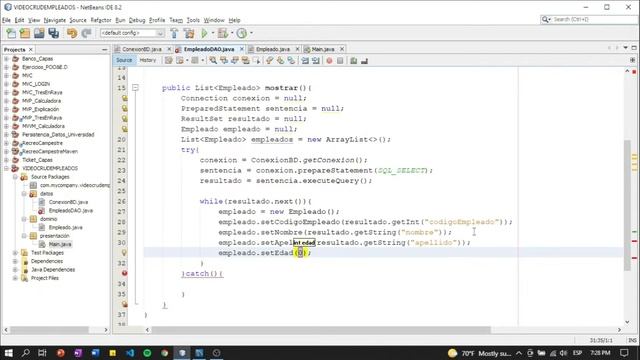Expand the Banco_Capas project node
The width and height of the screenshot is (640, 360).
[x=7, y=59]
